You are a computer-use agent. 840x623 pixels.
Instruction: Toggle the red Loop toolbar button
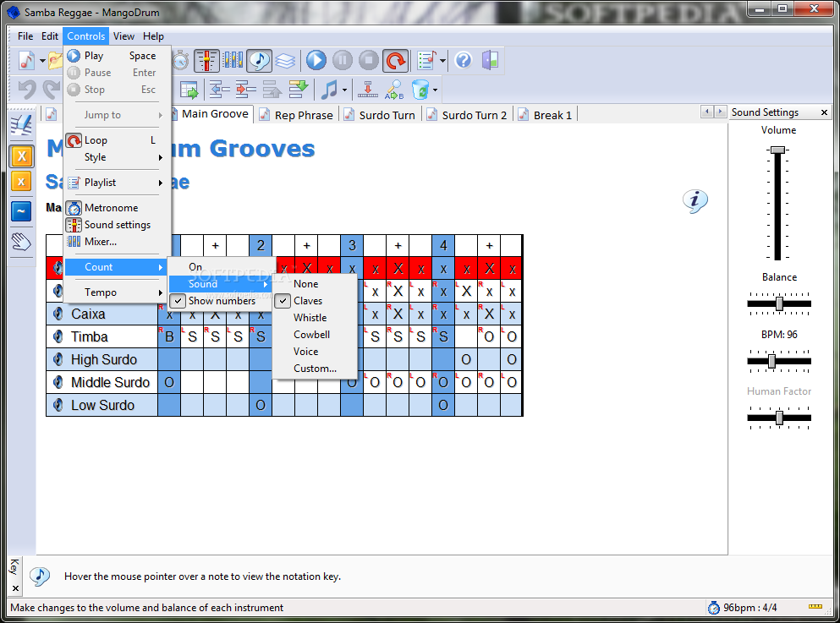[x=395, y=61]
